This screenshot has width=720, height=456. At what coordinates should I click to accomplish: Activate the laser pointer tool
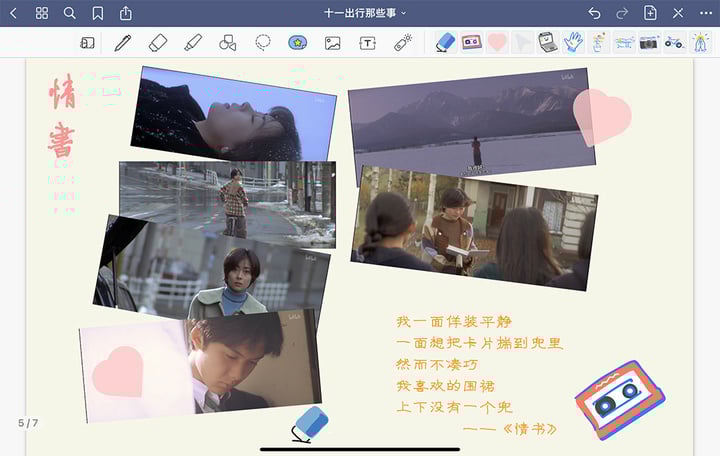[403, 43]
